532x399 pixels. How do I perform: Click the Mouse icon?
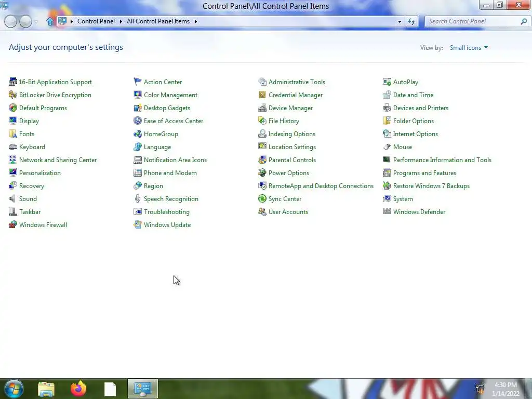point(387,147)
